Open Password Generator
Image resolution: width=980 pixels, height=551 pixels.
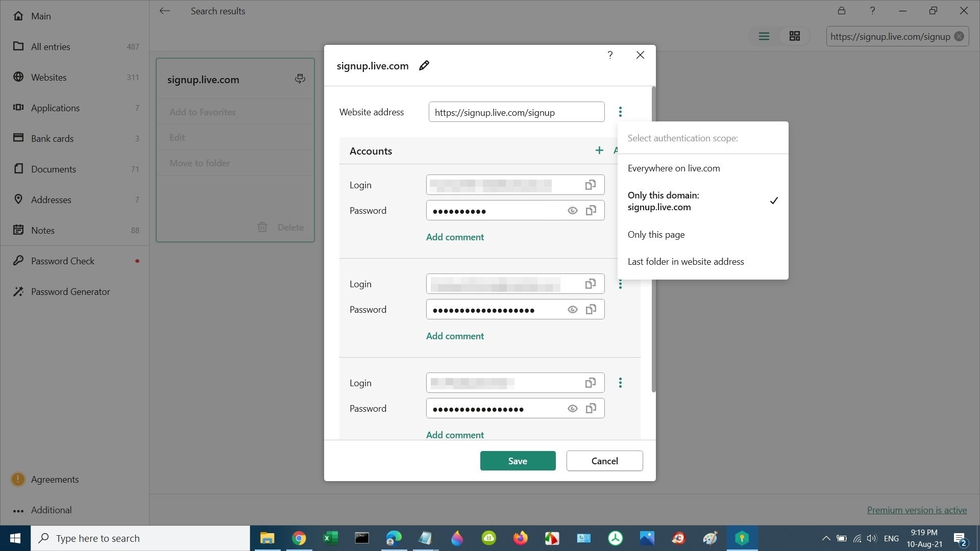(x=75, y=291)
